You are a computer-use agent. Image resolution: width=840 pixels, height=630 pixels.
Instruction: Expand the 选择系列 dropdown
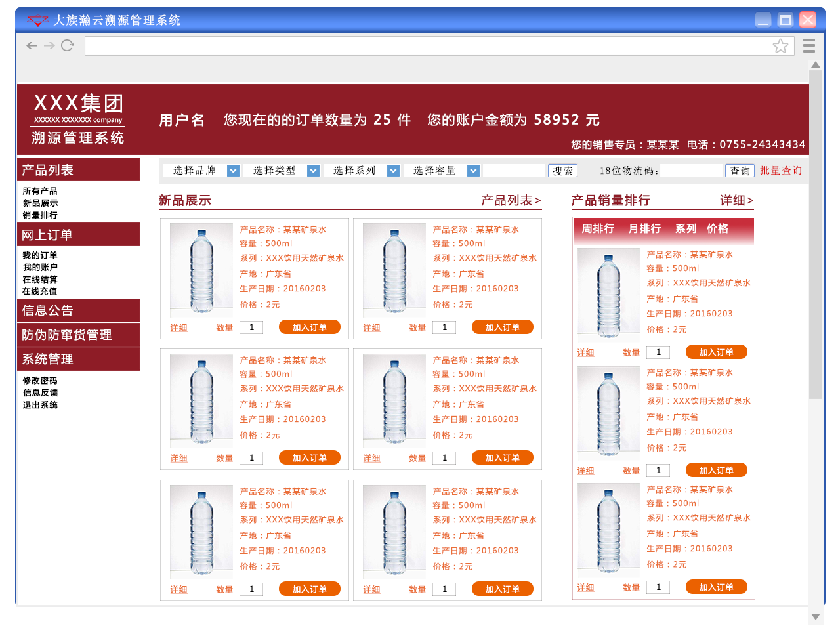pyautogui.click(x=393, y=171)
